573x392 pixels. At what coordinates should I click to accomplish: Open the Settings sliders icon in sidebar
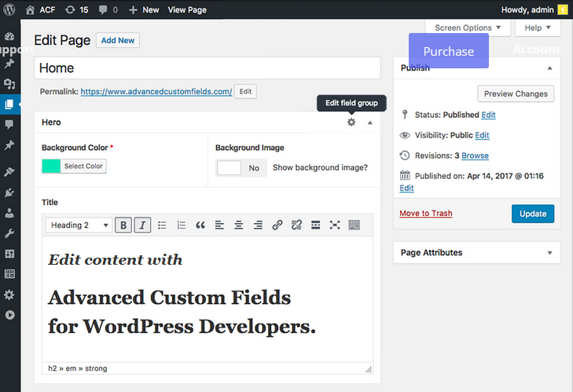9,254
